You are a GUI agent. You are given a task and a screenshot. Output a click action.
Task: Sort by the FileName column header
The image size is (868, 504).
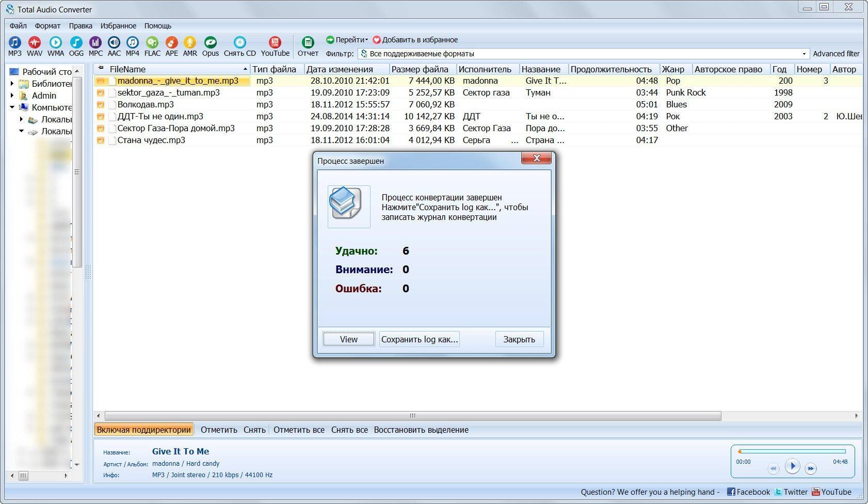point(172,69)
